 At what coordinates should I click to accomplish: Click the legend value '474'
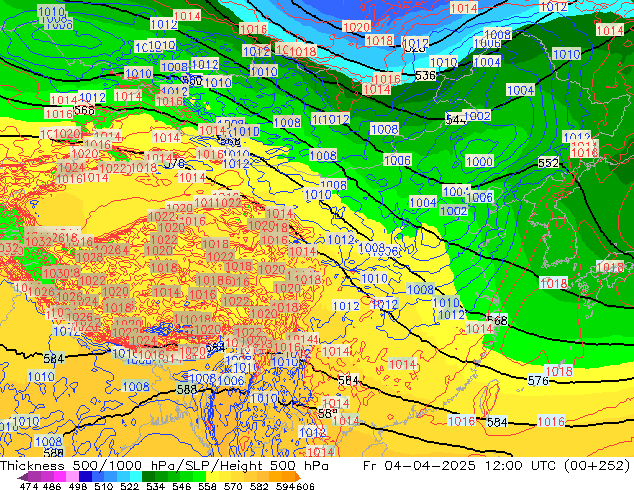tap(29, 486)
